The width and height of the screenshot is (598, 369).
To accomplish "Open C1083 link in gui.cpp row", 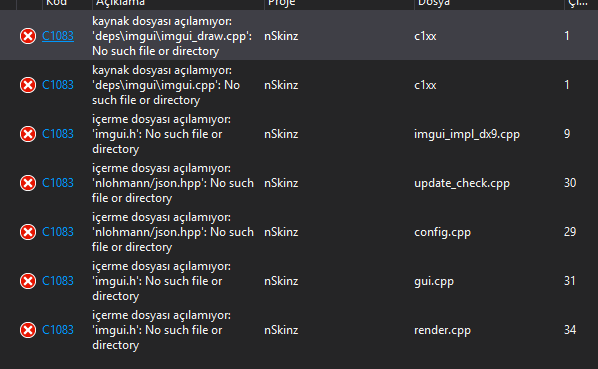I will pyautogui.click(x=58, y=281).
